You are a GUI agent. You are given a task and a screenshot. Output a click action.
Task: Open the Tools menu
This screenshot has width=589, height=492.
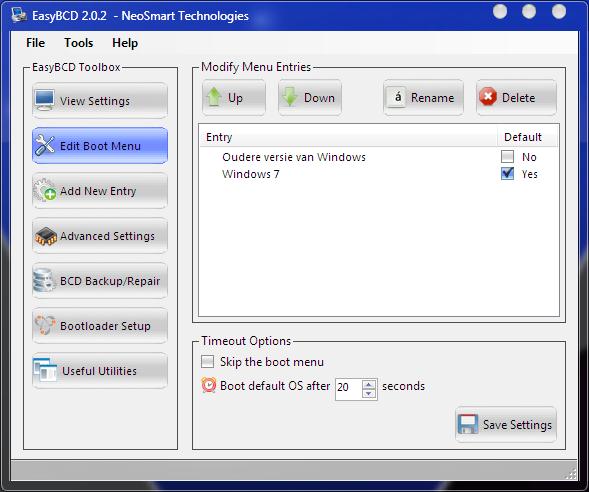79,43
